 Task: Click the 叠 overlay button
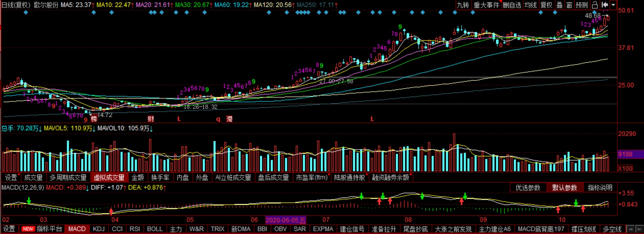pos(560,5)
